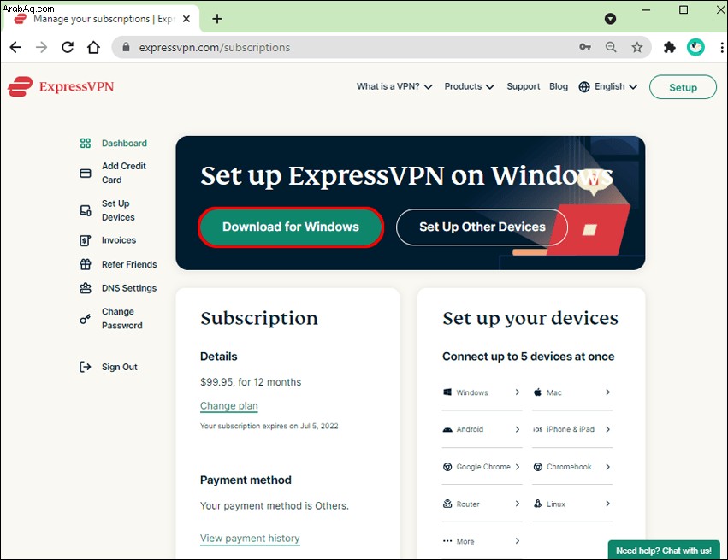The image size is (728, 560).
Task: Close the Manage your subscriptions tab
Action: click(186, 19)
